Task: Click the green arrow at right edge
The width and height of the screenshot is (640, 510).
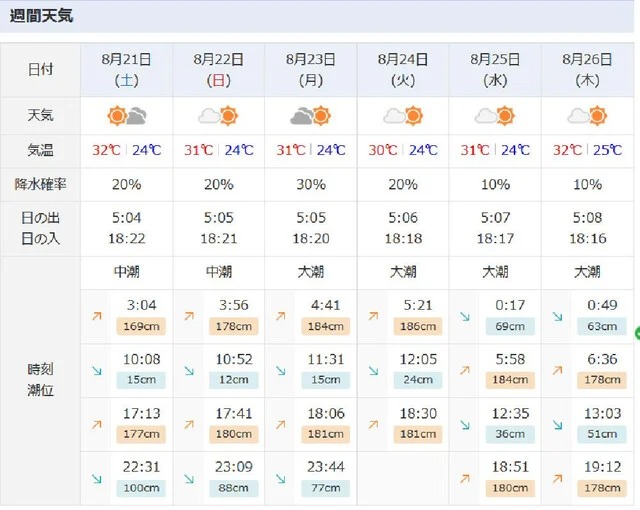Action: (x=636, y=332)
